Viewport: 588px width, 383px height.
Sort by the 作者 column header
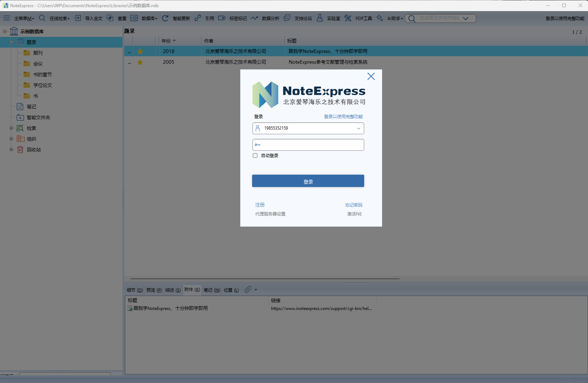click(x=242, y=40)
